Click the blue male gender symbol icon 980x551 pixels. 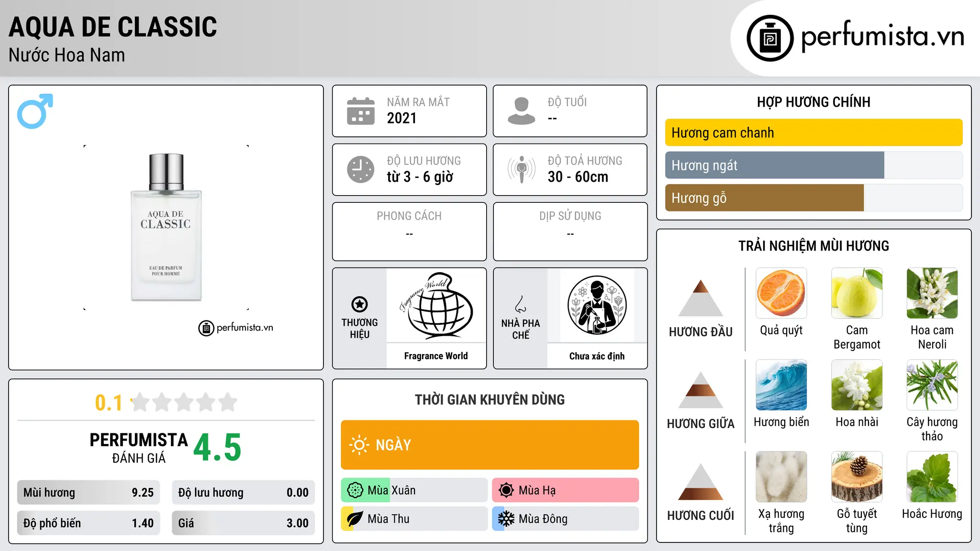(x=35, y=111)
